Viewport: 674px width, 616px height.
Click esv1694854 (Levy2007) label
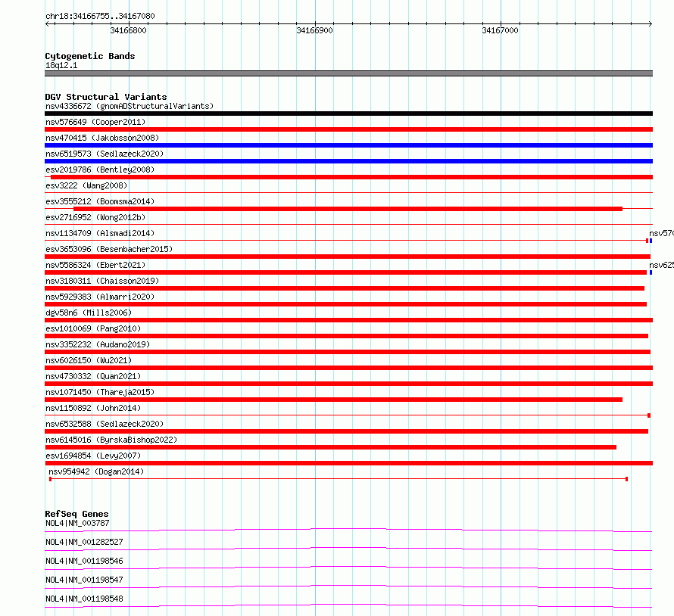(93, 456)
